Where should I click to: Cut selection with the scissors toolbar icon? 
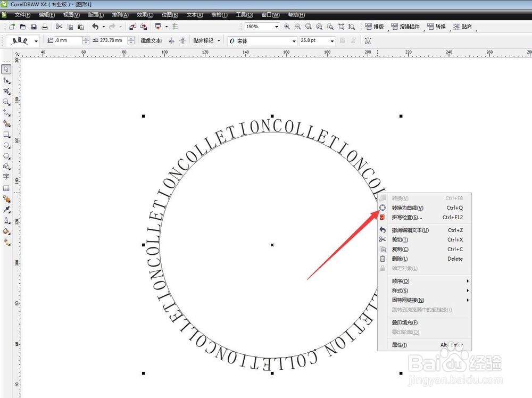(59, 27)
